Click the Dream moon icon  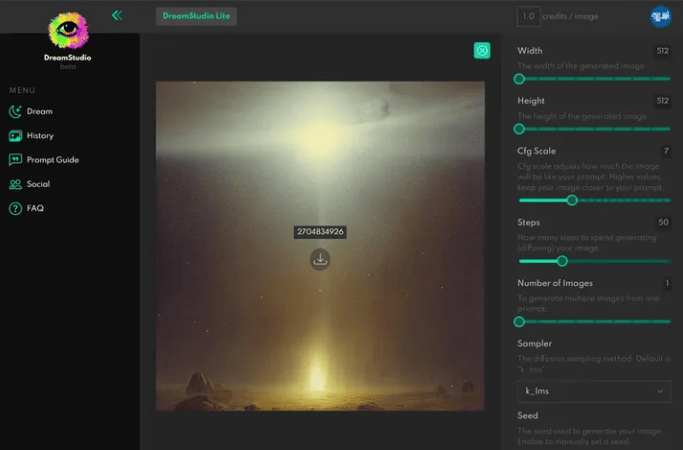tap(16, 111)
